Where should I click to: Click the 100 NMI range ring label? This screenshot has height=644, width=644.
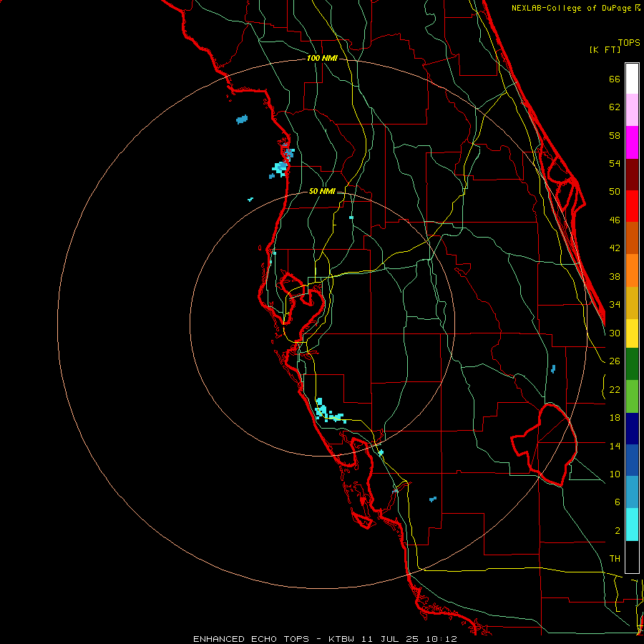[322, 58]
